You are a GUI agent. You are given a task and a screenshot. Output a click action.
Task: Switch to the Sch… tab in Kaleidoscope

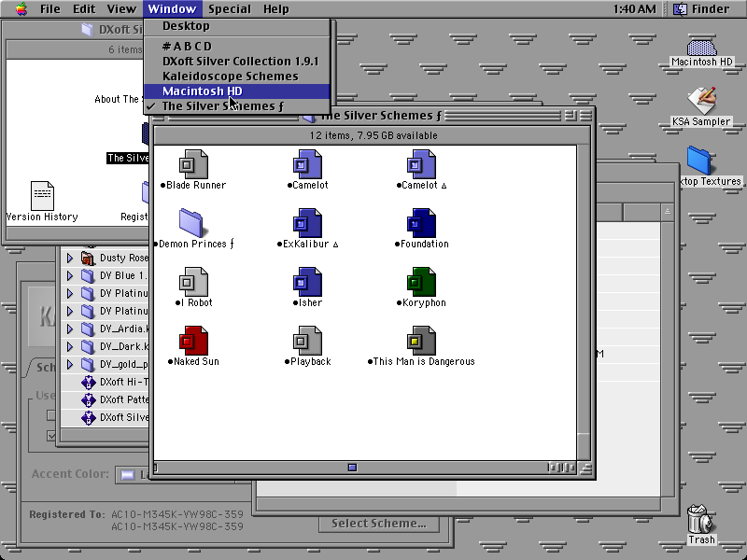[x=44, y=367]
